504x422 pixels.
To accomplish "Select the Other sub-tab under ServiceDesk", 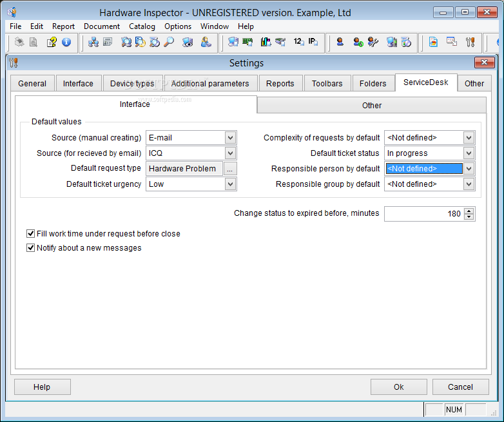I will [372, 106].
